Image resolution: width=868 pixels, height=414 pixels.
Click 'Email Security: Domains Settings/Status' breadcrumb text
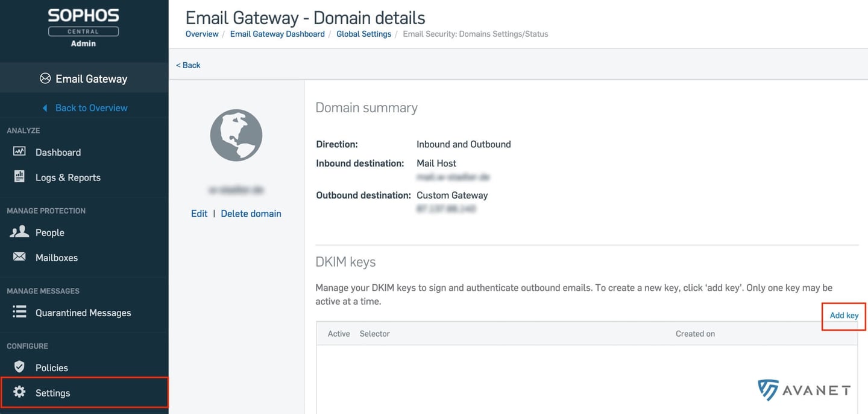tap(476, 34)
